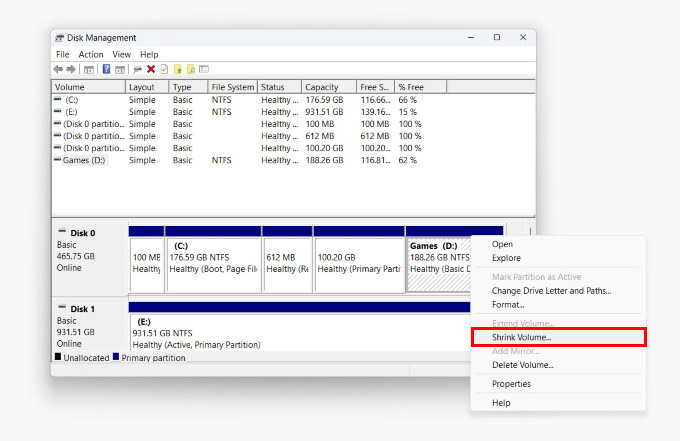Select the 612 MB partition block on Disk 0
This screenshot has width=680, height=441.
[x=288, y=259]
